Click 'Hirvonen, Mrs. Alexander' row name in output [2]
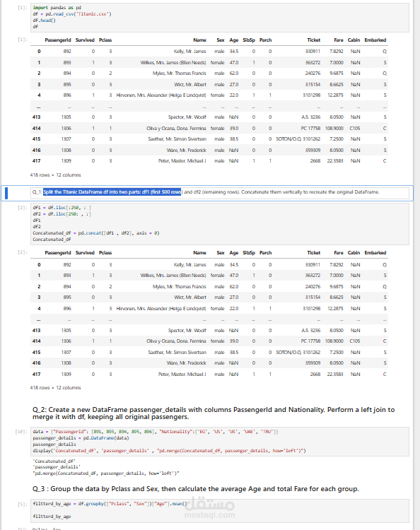Image resolution: width=420 pixels, height=530 pixels. (x=161, y=309)
